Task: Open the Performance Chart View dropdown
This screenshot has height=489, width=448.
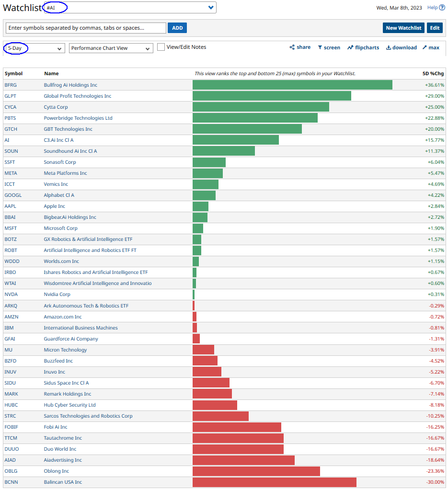Action: [x=111, y=48]
